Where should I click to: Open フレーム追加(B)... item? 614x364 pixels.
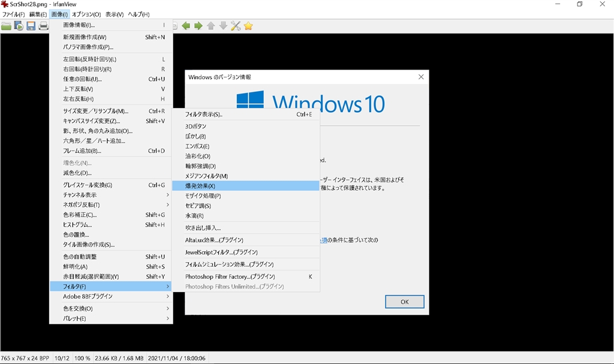point(111,151)
